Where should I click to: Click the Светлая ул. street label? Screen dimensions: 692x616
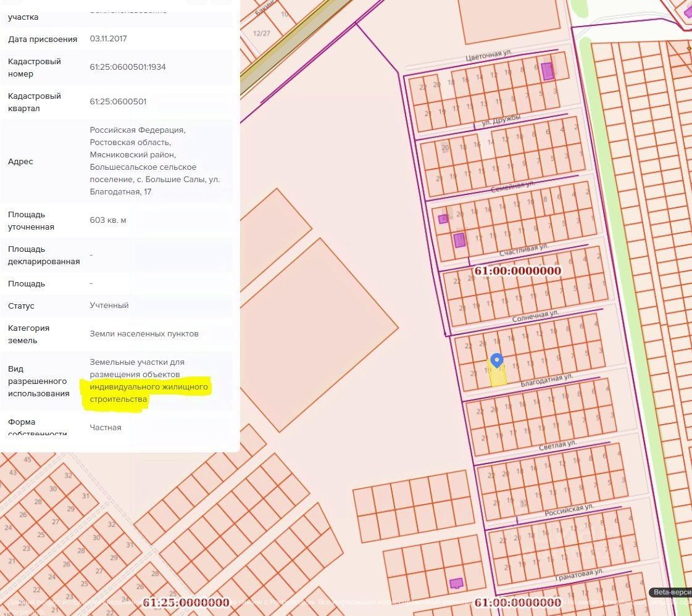pyautogui.click(x=557, y=445)
